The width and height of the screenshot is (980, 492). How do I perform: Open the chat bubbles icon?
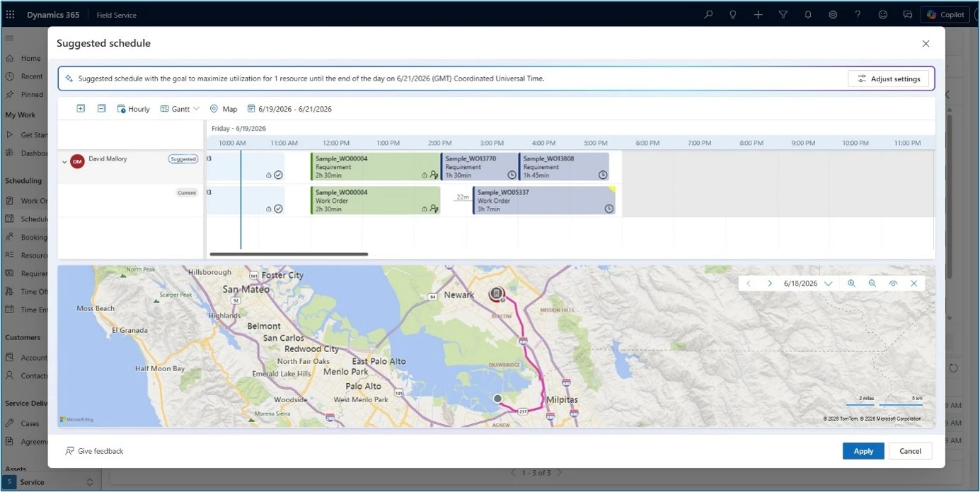pos(907,14)
